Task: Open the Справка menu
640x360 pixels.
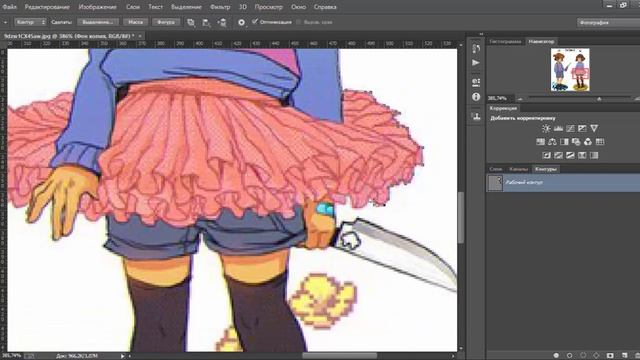Action: [x=325, y=7]
